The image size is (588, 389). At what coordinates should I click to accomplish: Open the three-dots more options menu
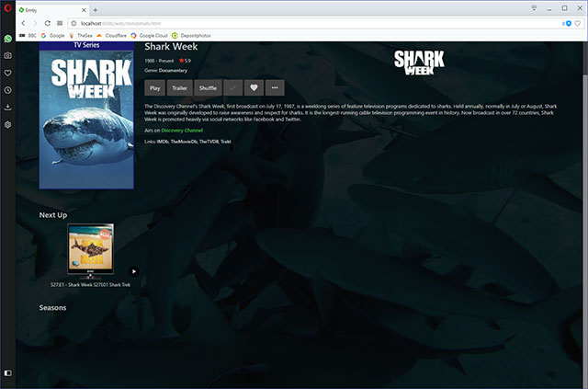click(x=275, y=88)
